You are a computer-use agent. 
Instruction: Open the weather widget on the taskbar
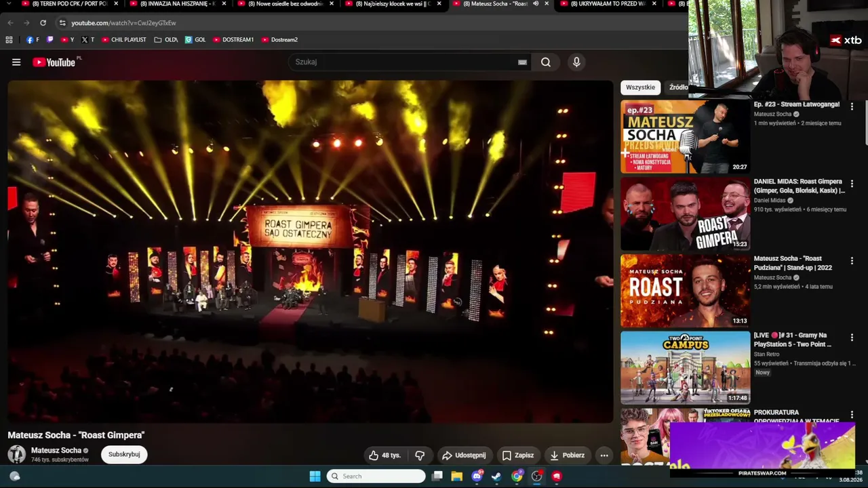(14, 476)
